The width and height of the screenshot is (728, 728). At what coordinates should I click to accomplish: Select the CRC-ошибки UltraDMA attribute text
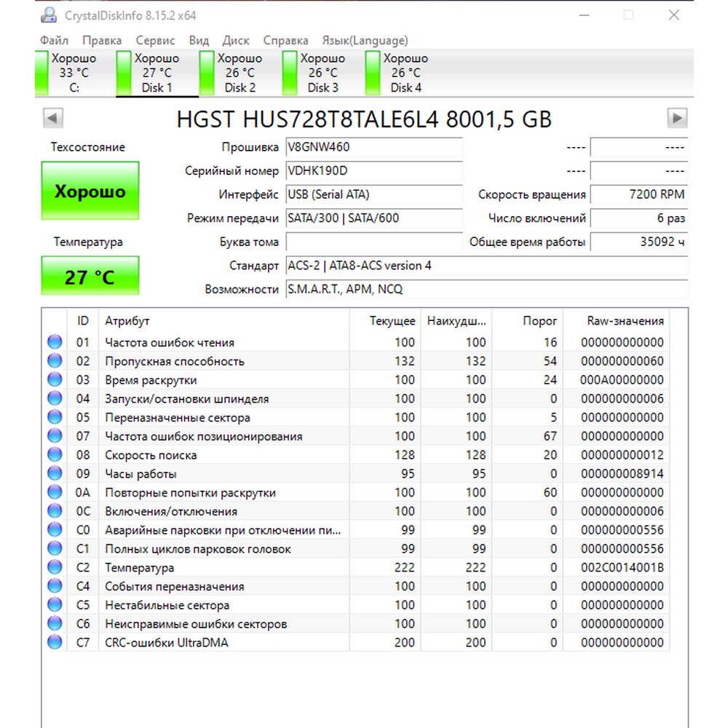167,643
